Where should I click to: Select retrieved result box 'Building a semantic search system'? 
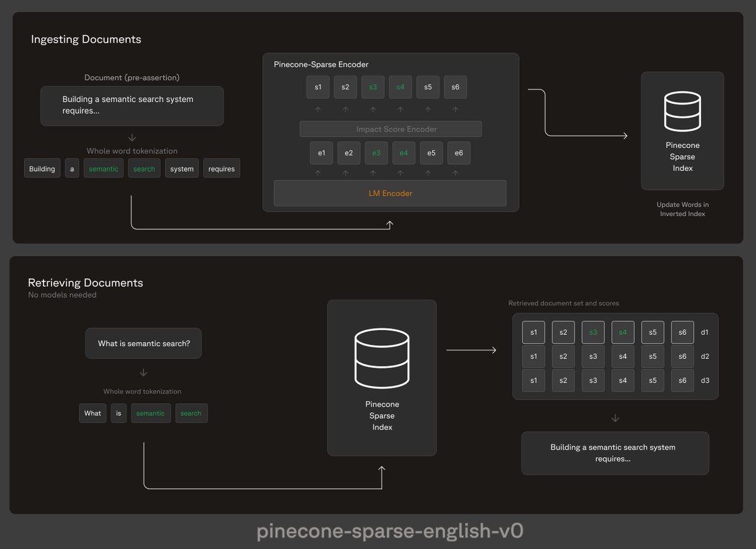[x=615, y=453]
